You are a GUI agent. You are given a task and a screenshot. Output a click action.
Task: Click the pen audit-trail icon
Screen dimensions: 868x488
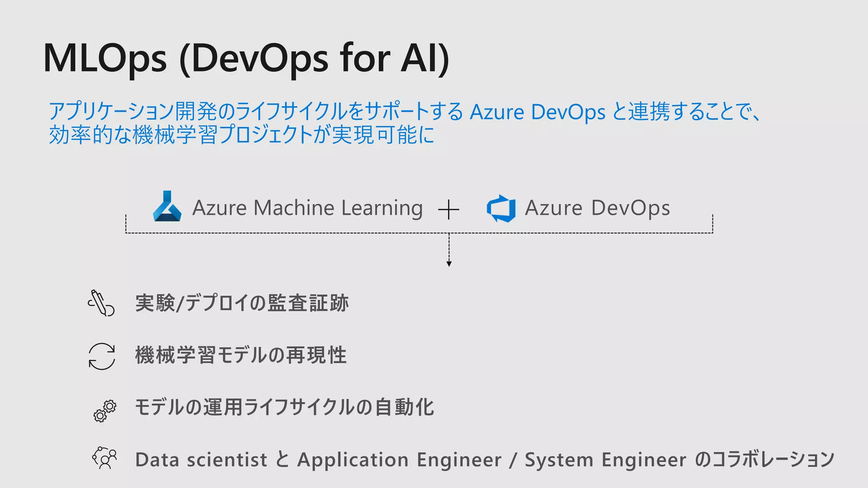(101, 303)
